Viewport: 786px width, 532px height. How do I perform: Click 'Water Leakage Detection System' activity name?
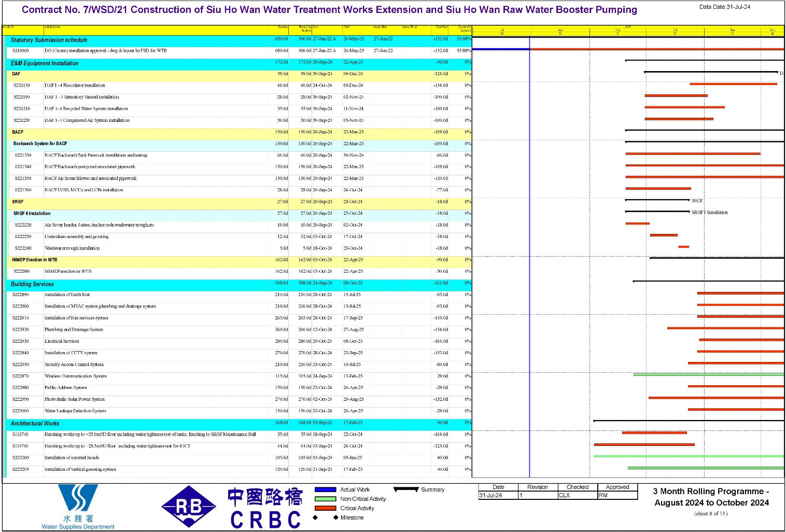75,411
